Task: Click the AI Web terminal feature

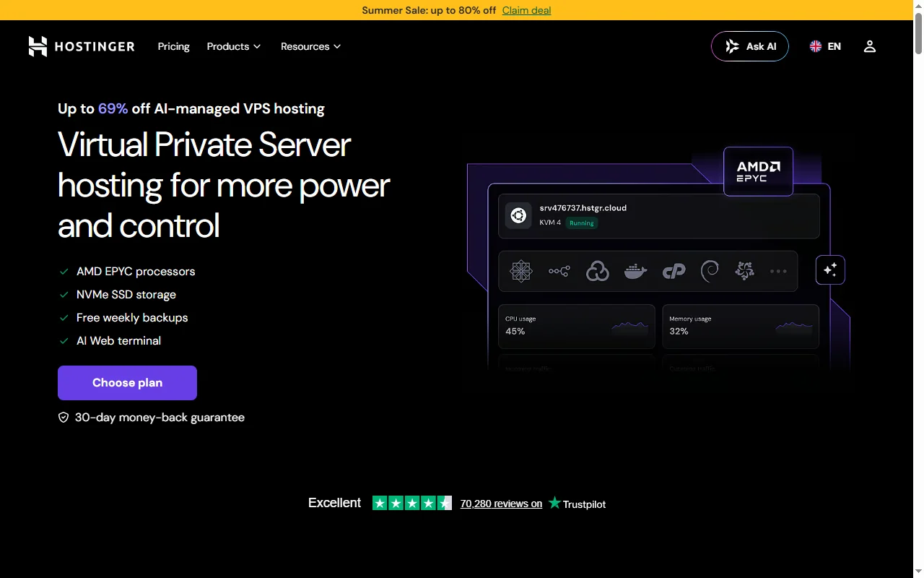Action: point(119,341)
